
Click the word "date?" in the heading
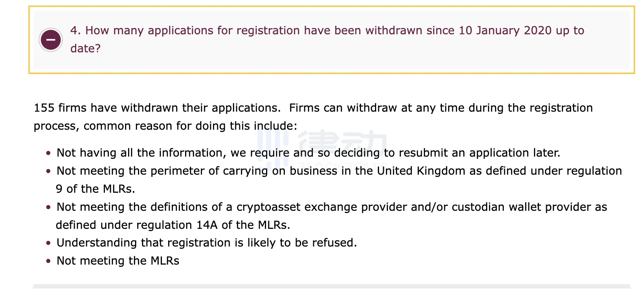[85, 49]
